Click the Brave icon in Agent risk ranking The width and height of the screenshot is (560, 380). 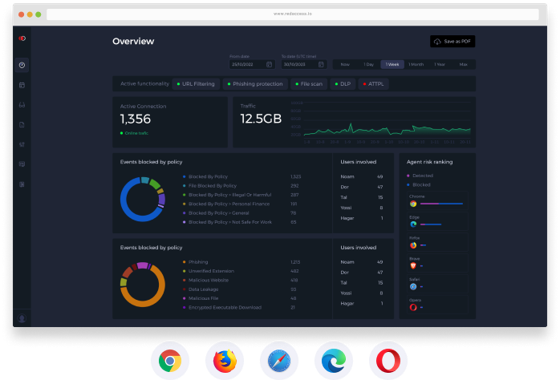point(413,266)
